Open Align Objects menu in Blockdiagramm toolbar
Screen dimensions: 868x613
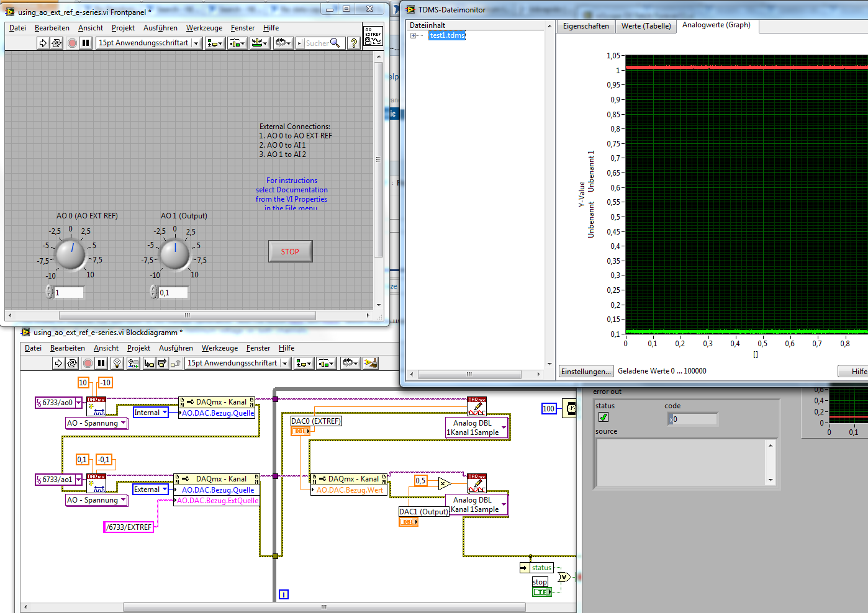point(304,363)
